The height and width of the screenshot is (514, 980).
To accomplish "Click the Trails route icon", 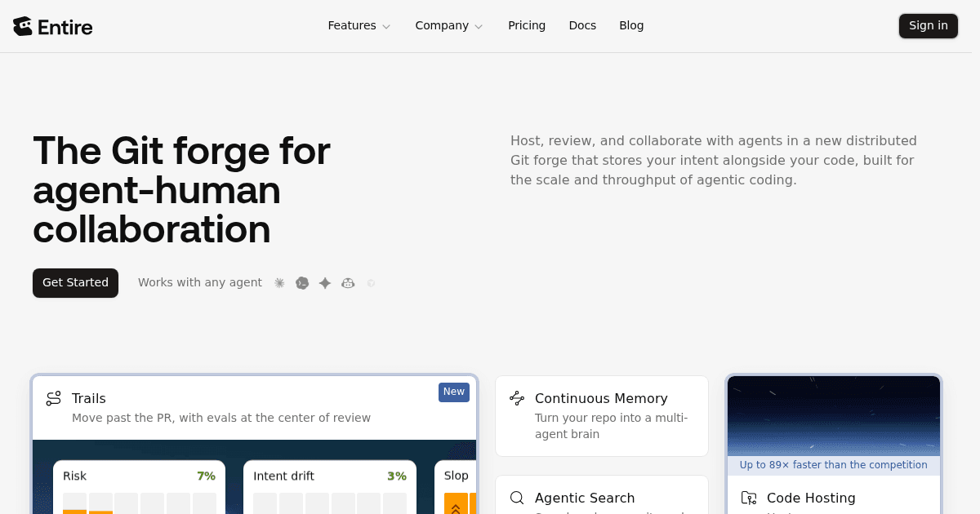I will [54, 399].
